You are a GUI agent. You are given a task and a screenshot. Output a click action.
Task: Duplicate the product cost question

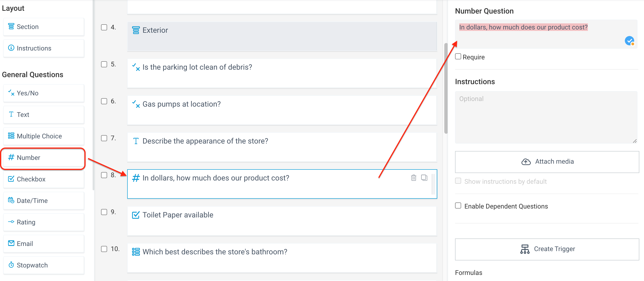[424, 178]
